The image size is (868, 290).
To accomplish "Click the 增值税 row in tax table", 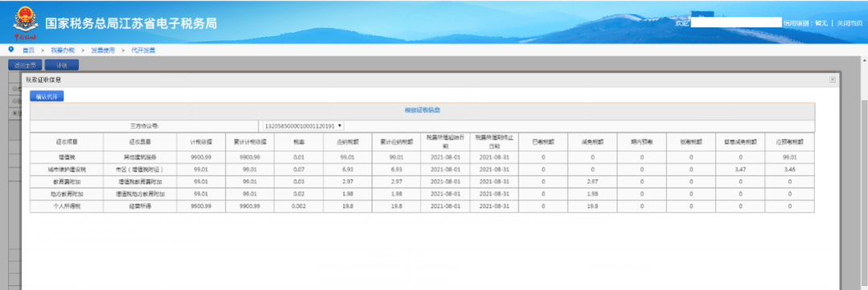I will coord(422,157).
